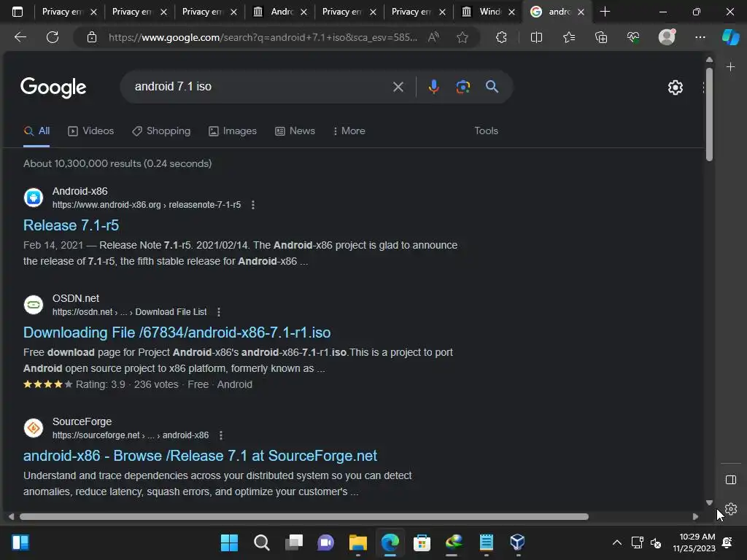Viewport: 747px width, 560px height.
Task: Expand the More search filters menu
Action: click(349, 131)
